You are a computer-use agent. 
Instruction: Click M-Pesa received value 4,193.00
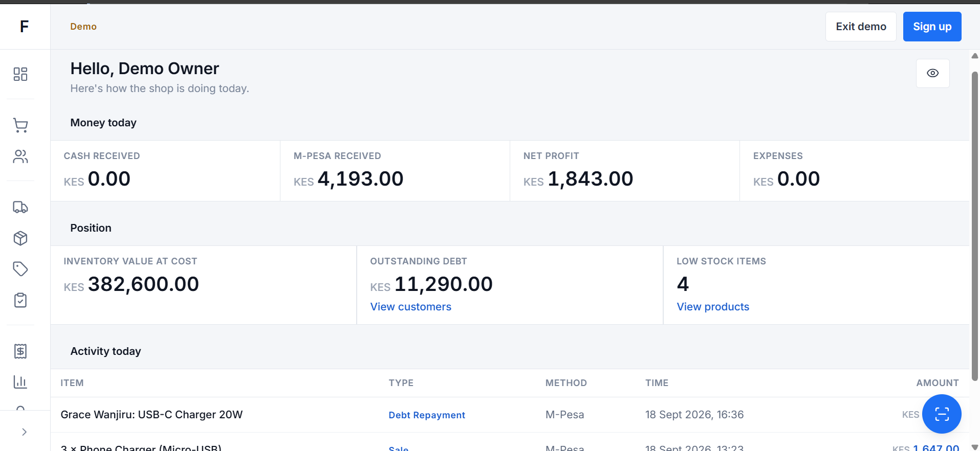pos(360,179)
